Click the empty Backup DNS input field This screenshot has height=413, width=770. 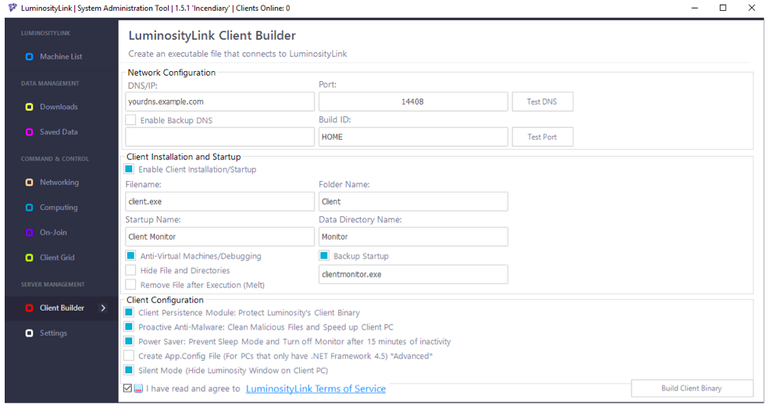coord(220,137)
